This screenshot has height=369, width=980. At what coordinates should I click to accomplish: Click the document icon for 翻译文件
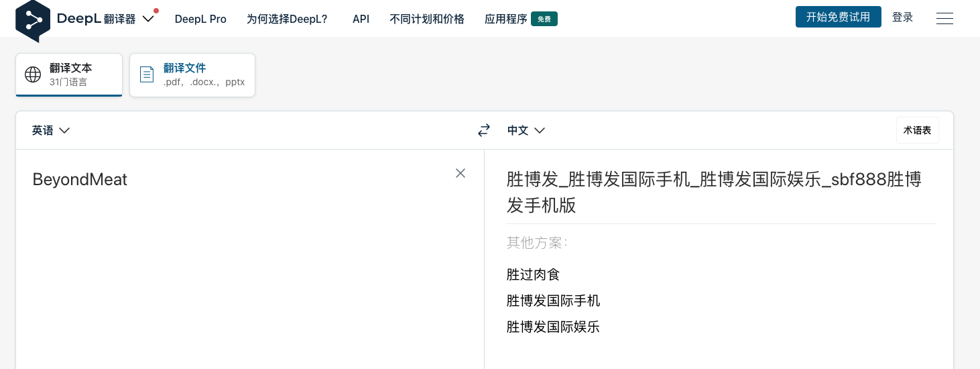click(147, 74)
